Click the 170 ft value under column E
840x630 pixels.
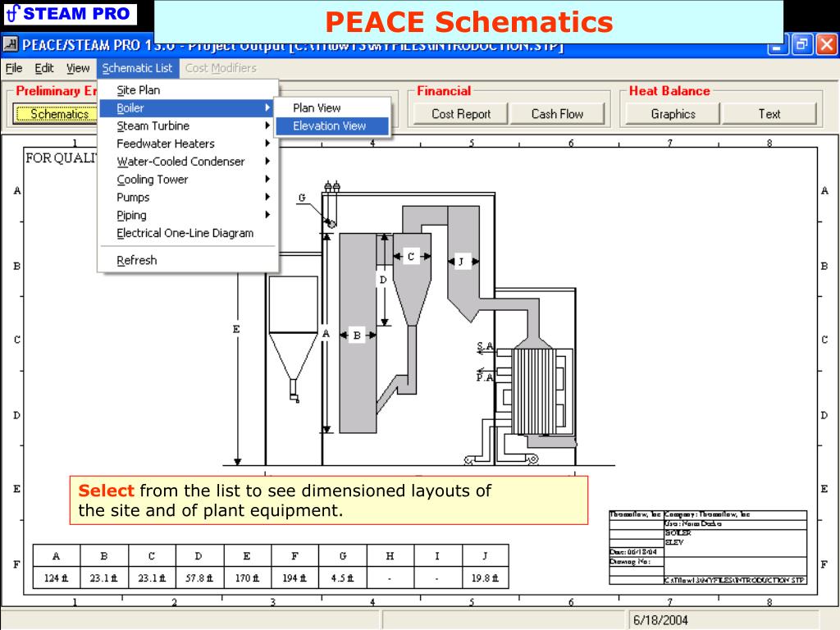[247, 578]
